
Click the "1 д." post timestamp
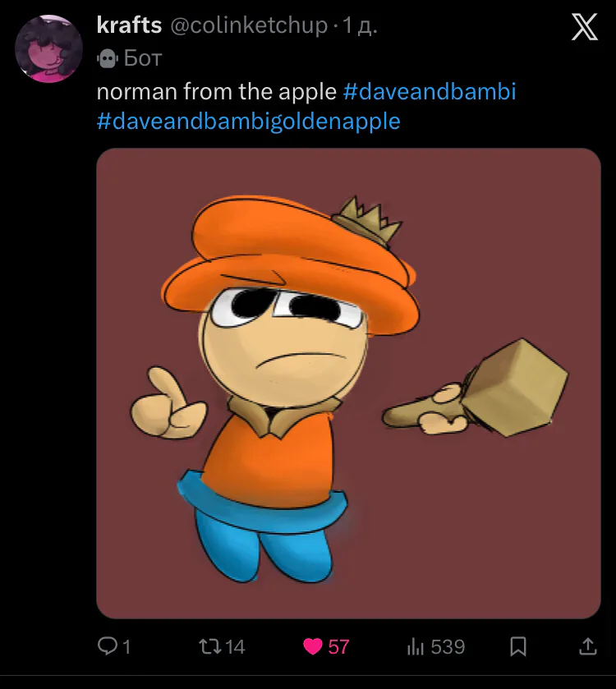(x=360, y=26)
